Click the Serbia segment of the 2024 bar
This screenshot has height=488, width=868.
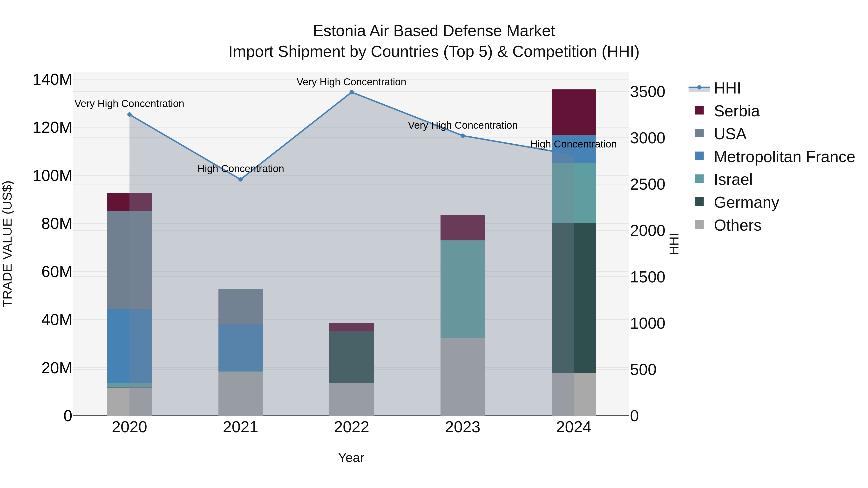574,112
